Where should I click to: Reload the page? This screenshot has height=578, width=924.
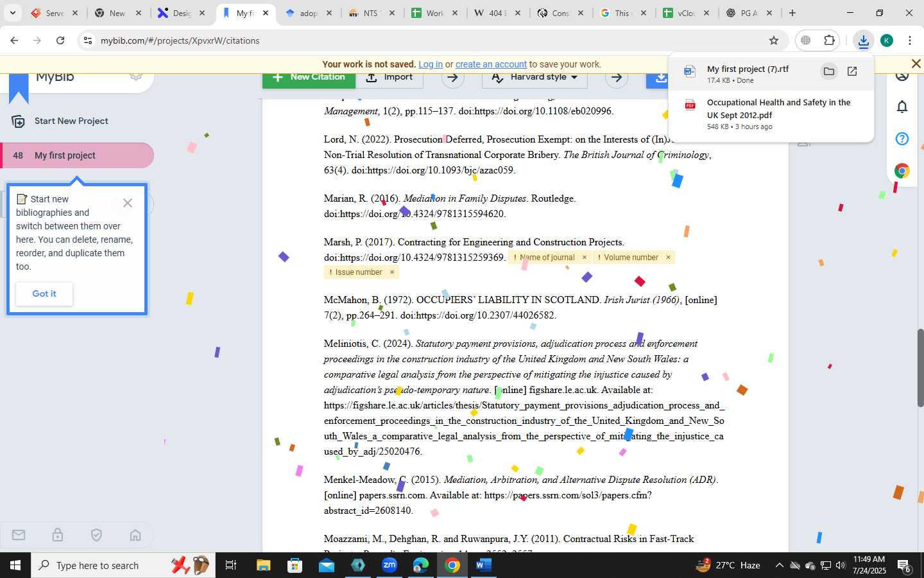[60, 40]
